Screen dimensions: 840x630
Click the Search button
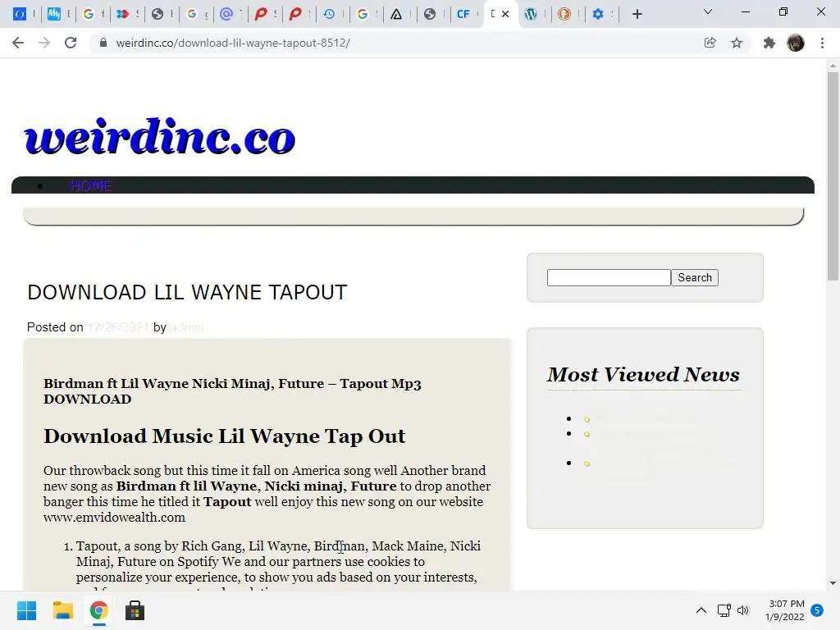coord(695,277)
